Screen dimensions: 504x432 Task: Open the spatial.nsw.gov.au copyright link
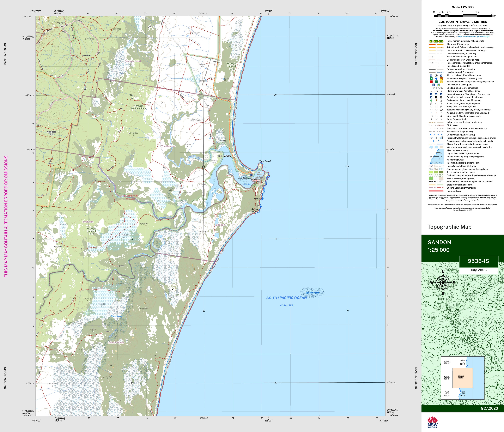[x=474, y=37]
